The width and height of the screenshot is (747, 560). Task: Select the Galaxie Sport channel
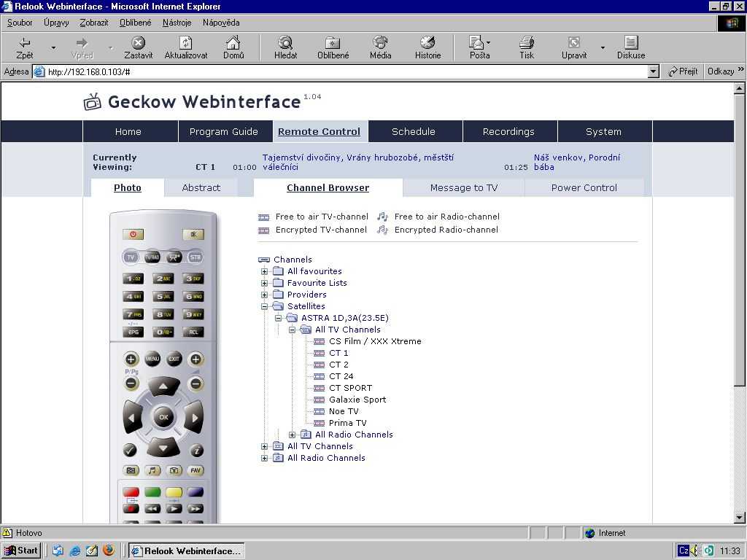pyautogui.click(x=357, y=400)
